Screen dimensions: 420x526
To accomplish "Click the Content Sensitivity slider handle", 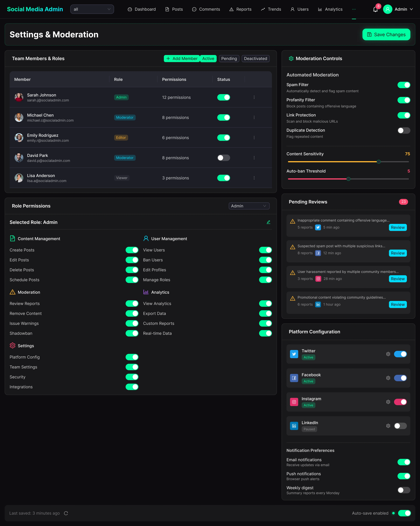I will (x=379, y=162).
